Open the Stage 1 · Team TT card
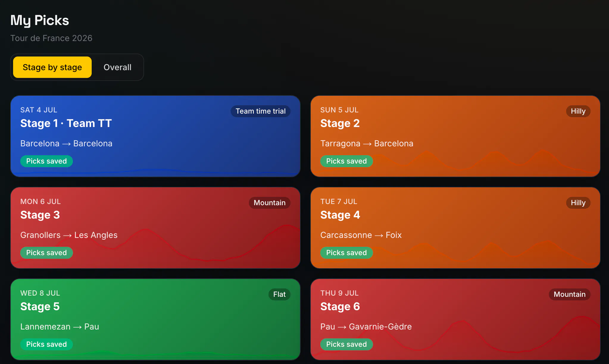 pos(155,136)
